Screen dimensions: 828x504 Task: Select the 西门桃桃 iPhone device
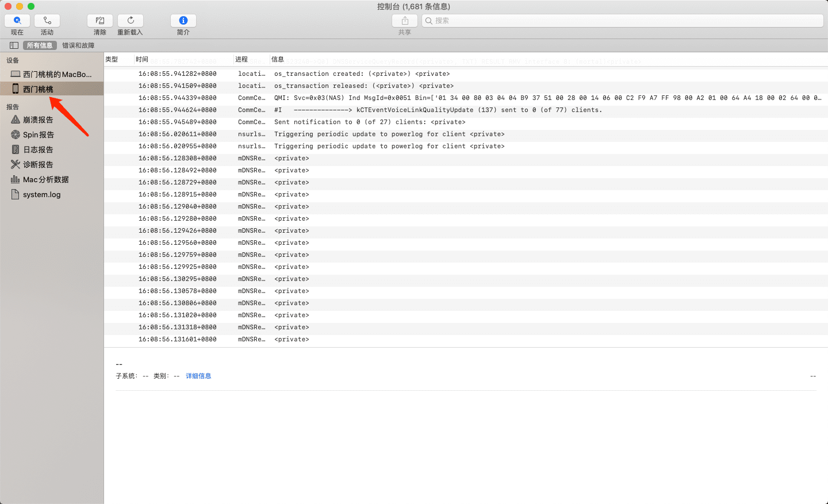[x=38, y=89]
